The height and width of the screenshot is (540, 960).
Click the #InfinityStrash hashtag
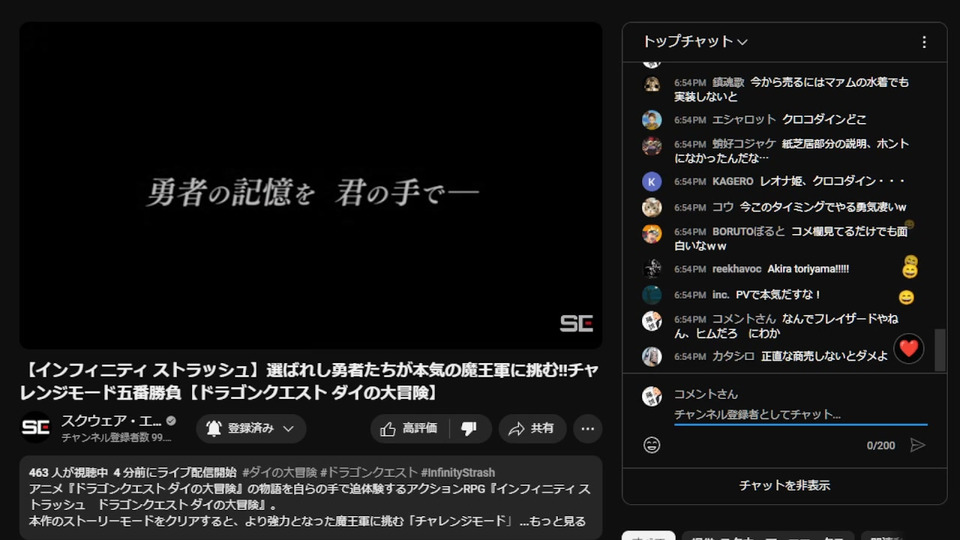pos(457,473)
